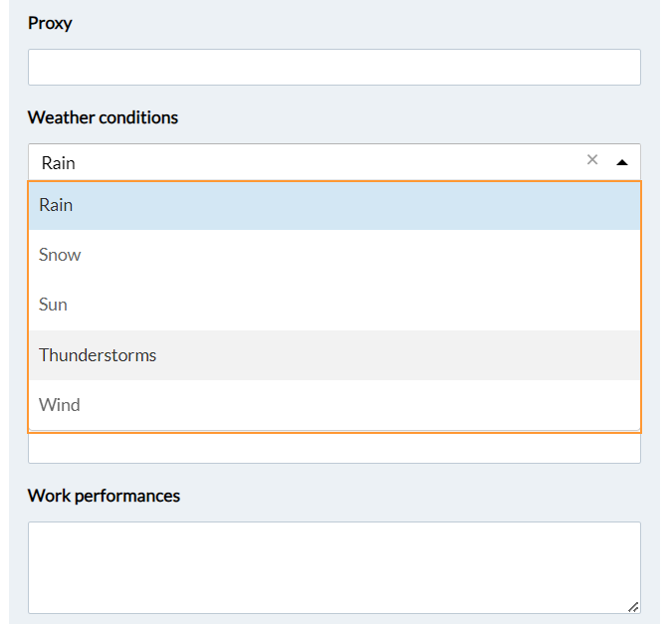Viewport: 672px width, 624px height.
Task: Select Thunderstorms from the dropdown list
Action: point(335,355)
